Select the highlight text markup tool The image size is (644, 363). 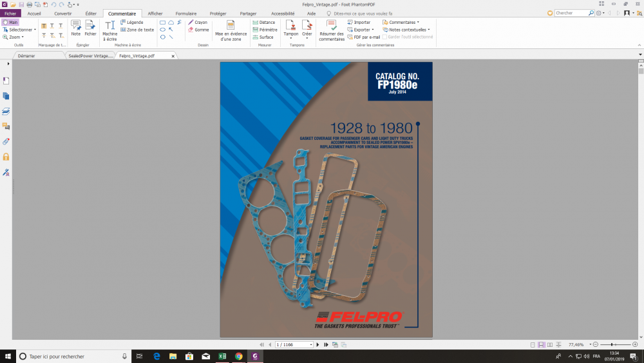coord(44,26)
